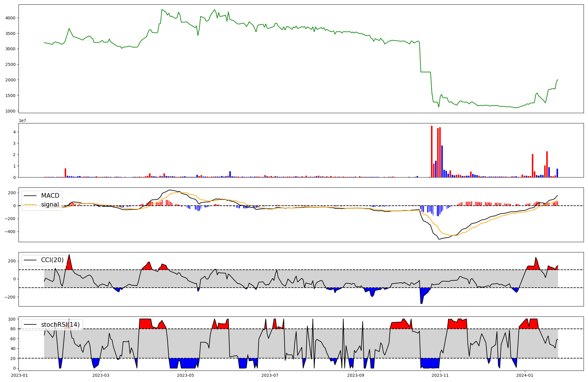Click the 2024-01 date tick label
Screen dimensions: 588x382
[x=525, y=375]
